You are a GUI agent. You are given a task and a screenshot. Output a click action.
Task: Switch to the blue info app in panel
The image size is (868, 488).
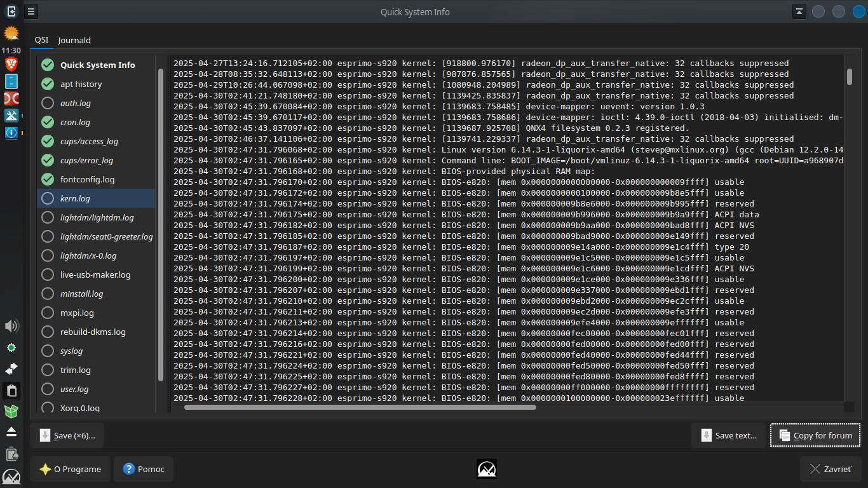11,133
